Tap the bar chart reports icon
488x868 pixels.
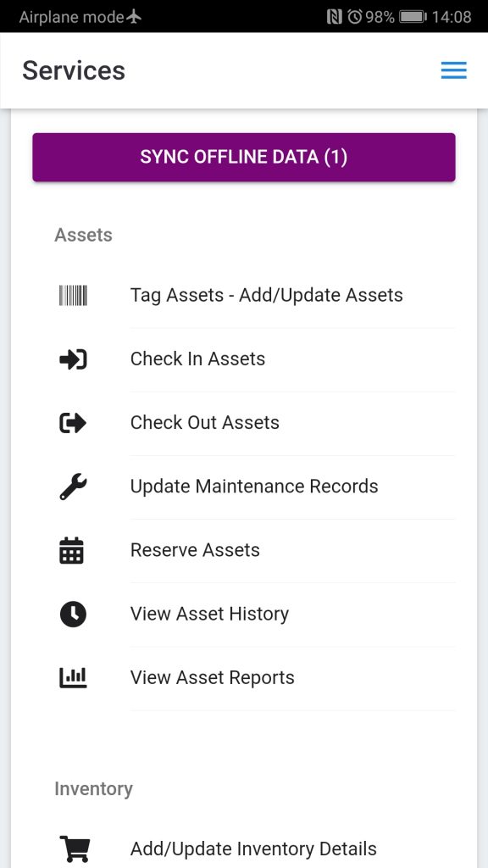[x=73, y=678]
